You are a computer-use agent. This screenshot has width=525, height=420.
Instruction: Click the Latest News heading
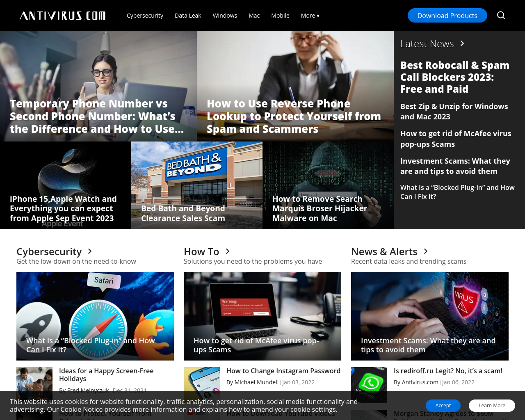(x=427, y=43)
